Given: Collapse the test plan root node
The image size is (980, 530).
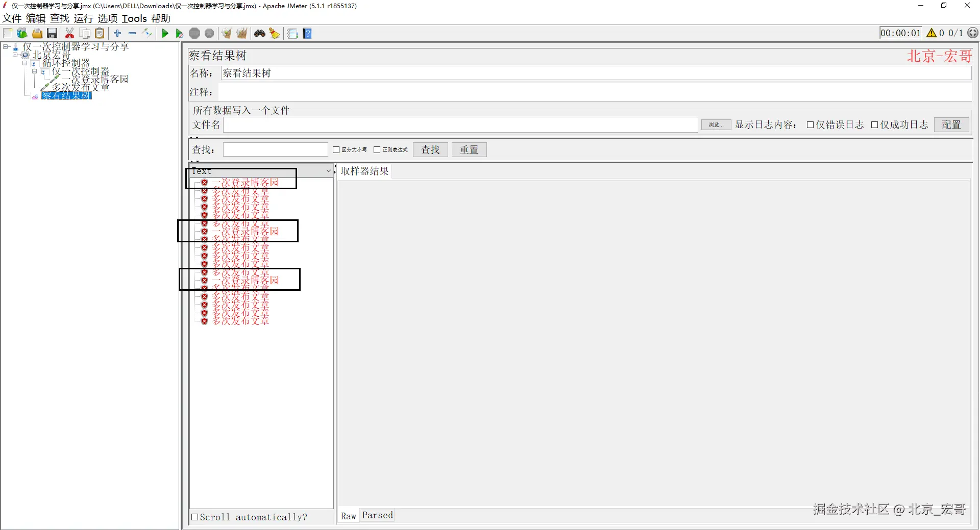Looking at the screenshot, I should 5,46.
